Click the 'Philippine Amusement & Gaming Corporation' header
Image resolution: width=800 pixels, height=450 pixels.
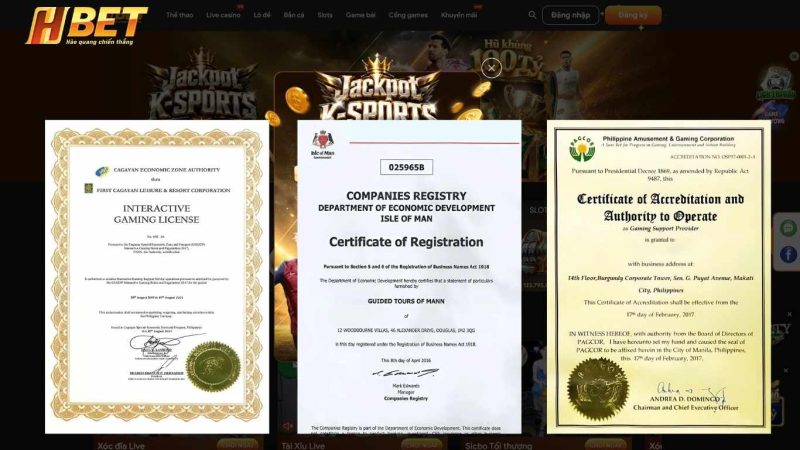coord(668,139)
